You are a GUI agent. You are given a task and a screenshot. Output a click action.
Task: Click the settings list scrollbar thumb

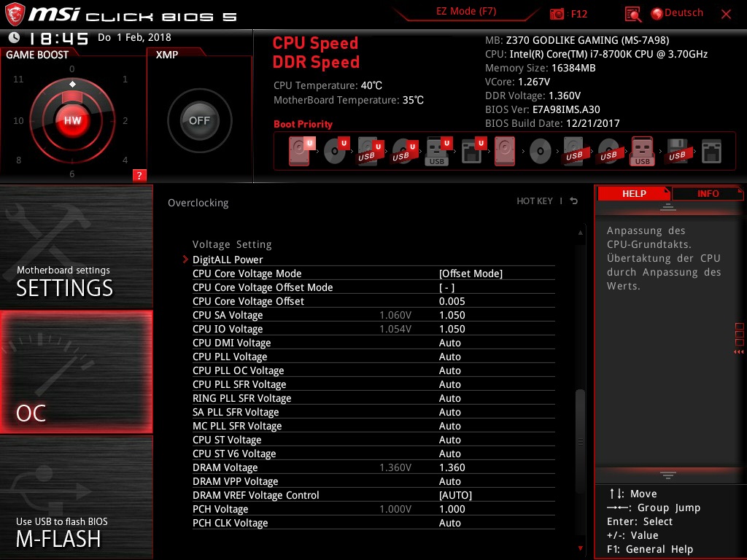[x=580, y=441]
